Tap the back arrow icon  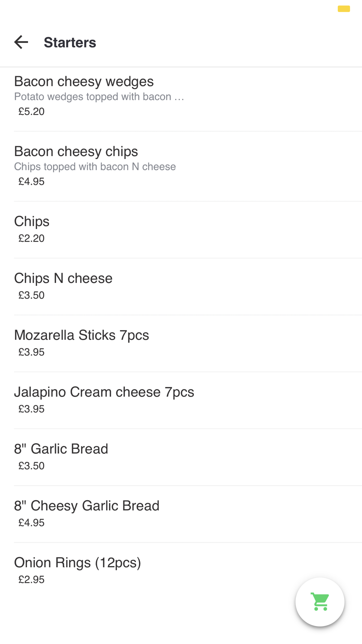tap(21, 42)
